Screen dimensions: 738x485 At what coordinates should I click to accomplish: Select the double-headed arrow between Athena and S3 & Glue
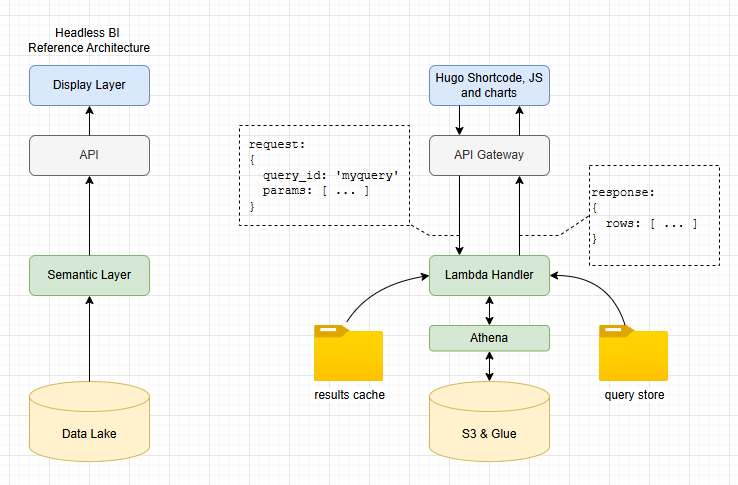(x=489, y=366)
